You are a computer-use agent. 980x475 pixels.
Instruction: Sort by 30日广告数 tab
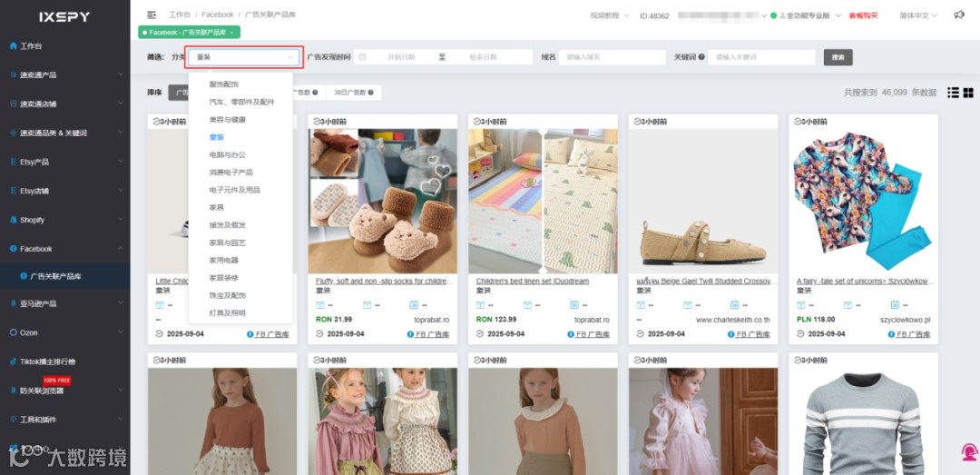354,93
